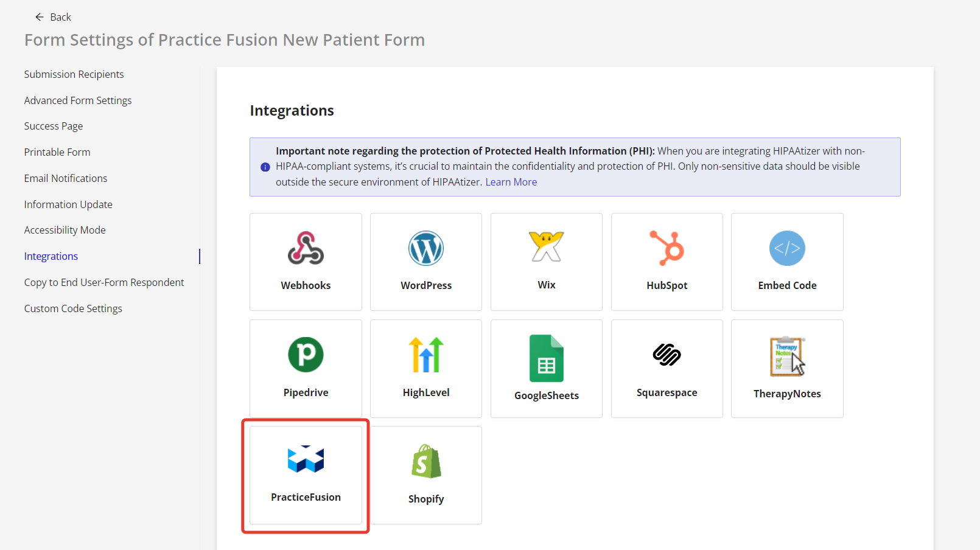This screenshot has height=550, width=980.
Task: Click the info icon in PHI notice
Action: [265, 167]
